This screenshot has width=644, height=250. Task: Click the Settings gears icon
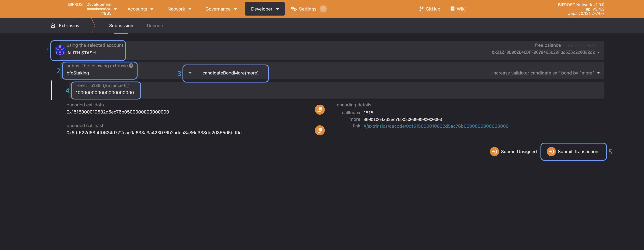[294, 9]
